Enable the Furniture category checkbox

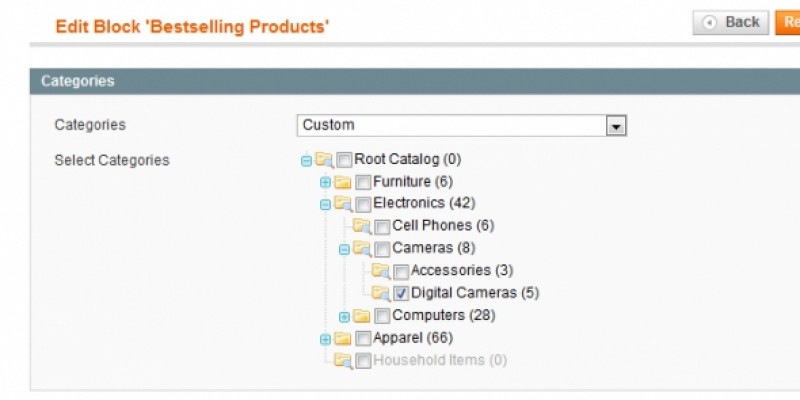[363, 182]
